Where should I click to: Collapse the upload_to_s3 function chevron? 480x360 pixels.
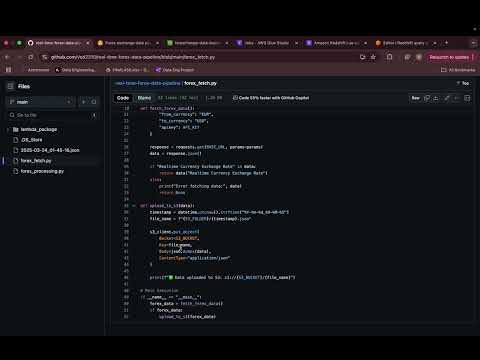coord(134,206)
